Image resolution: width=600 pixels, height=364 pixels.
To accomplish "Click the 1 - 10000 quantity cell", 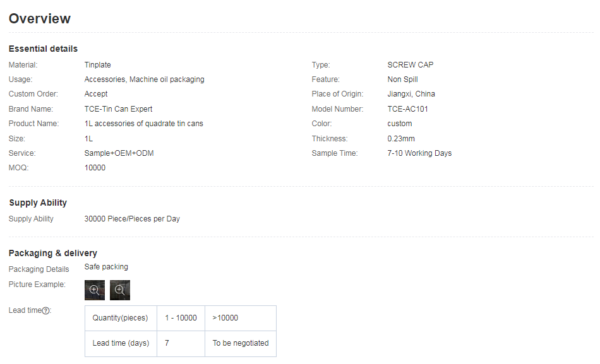I will (181, 318).
